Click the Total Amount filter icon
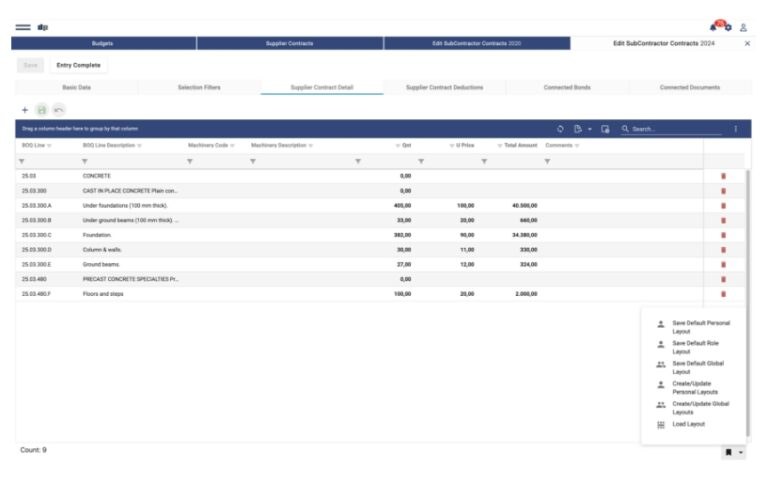Image resolution: width=768 pixels, height=483 pixels. (x=484, y=161)
